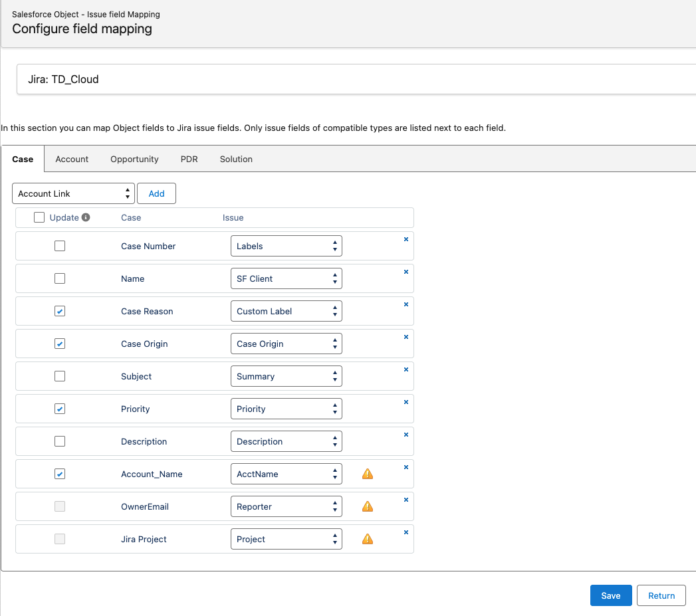Open the Account Link field dropdown
This screenshot has width=696, height=616.
pyautogui.click(x=73, y=193)
